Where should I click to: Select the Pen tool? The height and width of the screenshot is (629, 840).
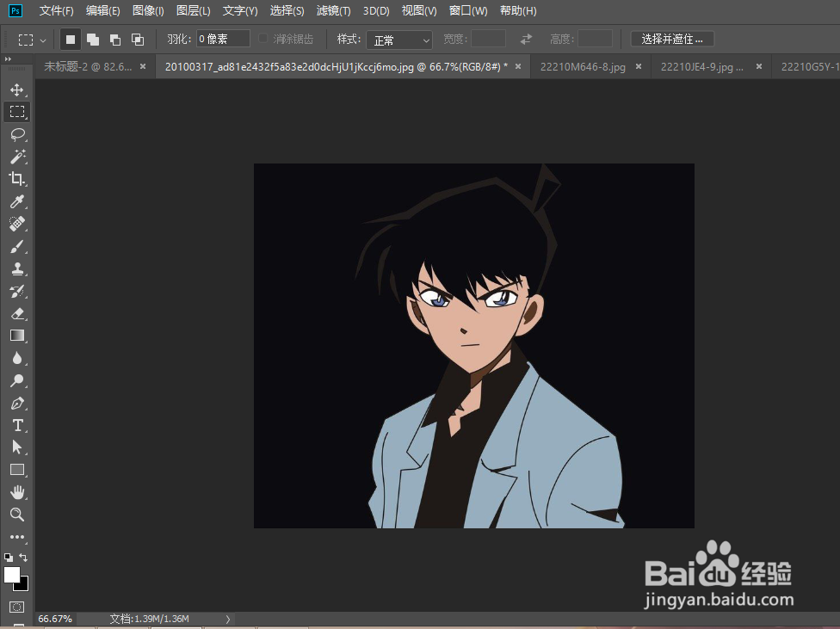(16, 403)
